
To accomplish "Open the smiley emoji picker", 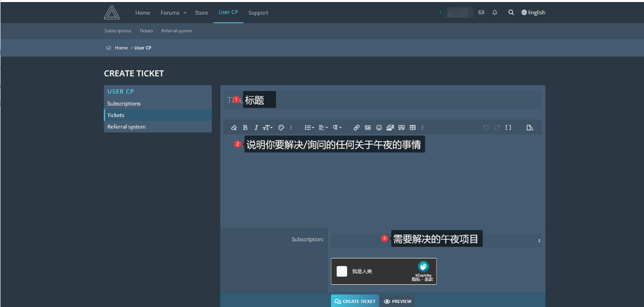I will click(x=379, y=128).
